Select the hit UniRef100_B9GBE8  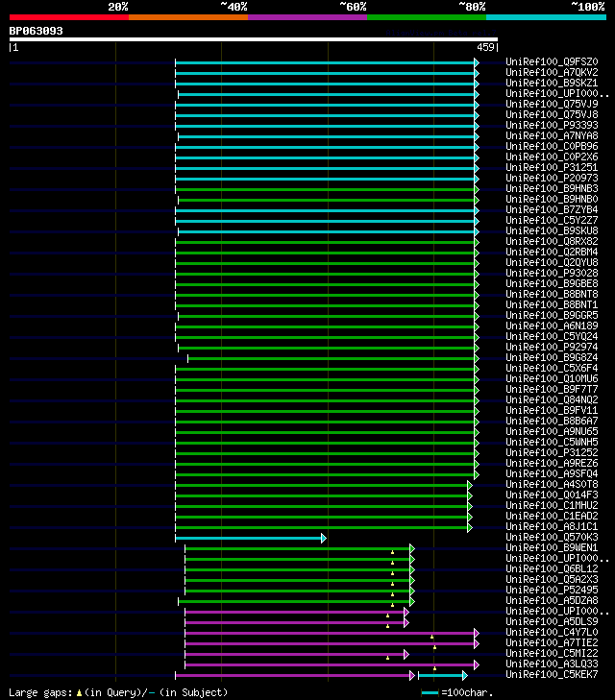(552, 284)
